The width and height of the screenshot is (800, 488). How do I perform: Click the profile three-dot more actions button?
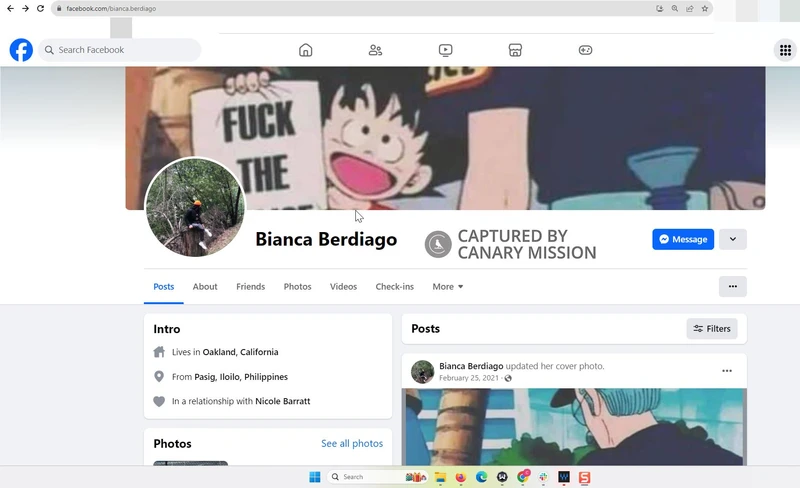coord(733,286)
